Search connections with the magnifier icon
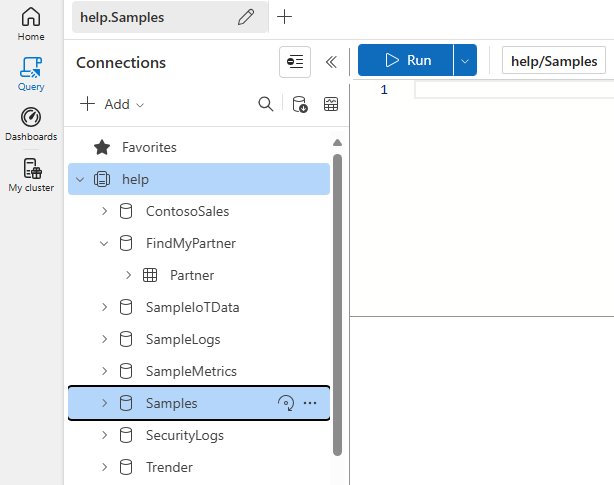 pos(265,104)
